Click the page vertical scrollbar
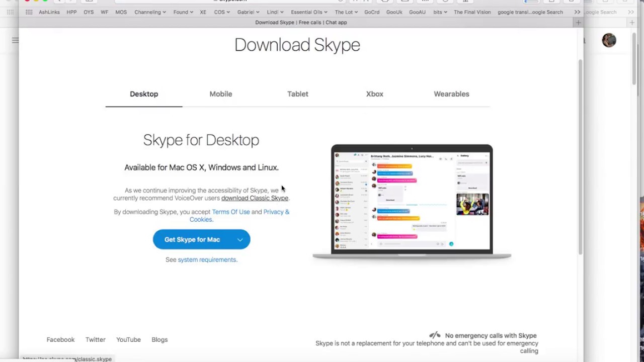This screenshot has height=362, width=644. (580, 157)
